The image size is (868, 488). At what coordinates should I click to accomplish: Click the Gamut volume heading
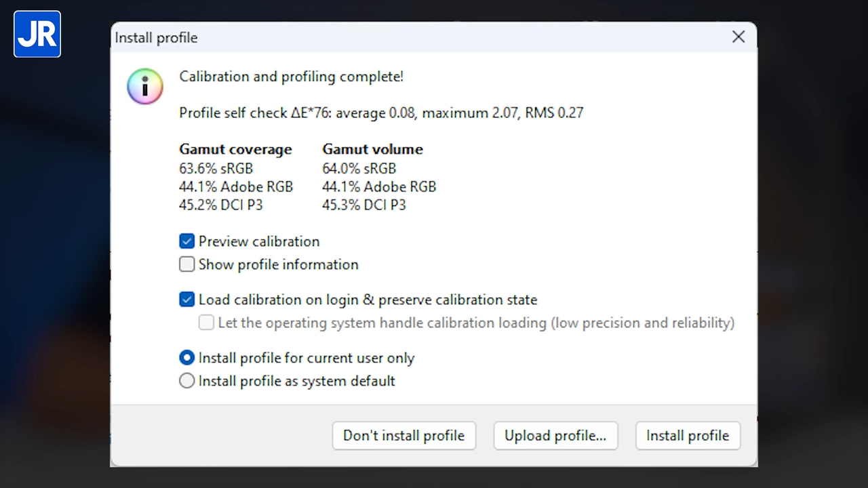(x=372, y=149)
